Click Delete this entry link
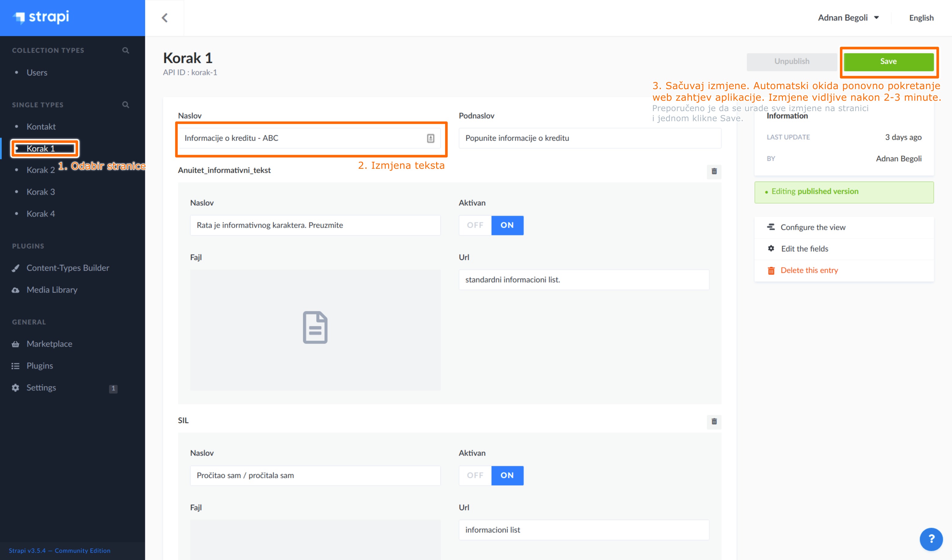This screenshot has height=560, width=952. (809, 270)
